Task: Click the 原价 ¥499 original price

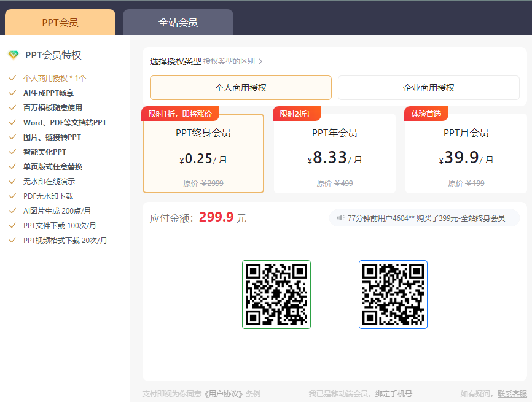Action: [335, 184]
